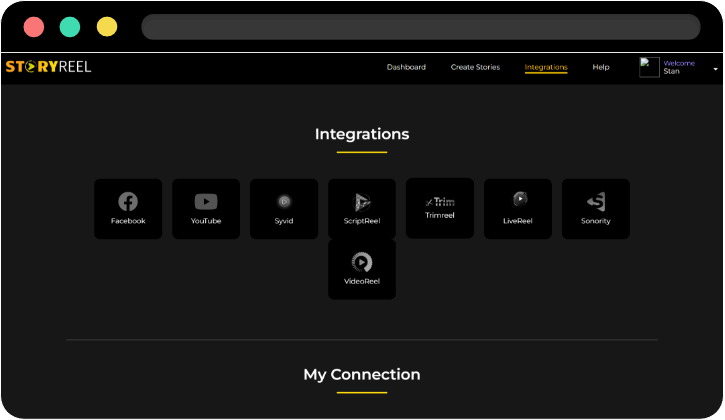This screenshot has width=725, height=420.
Task: Choose the Sonority integration icon
Action: (596, 202)
